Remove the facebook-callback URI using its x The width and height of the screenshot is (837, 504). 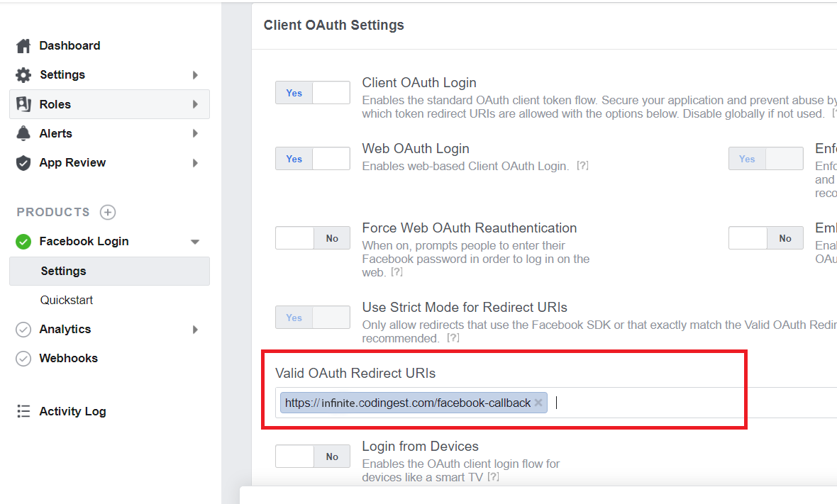click(x=538, y=403)
